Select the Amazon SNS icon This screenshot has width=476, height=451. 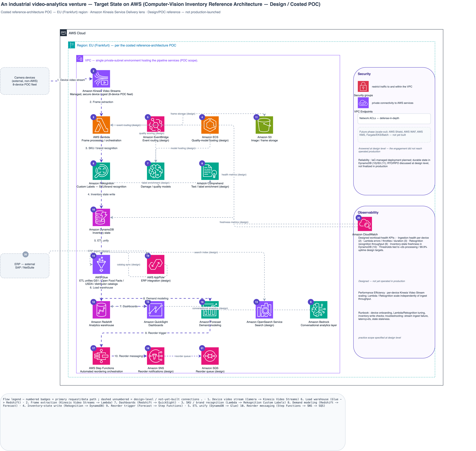[x=155, y=356]
